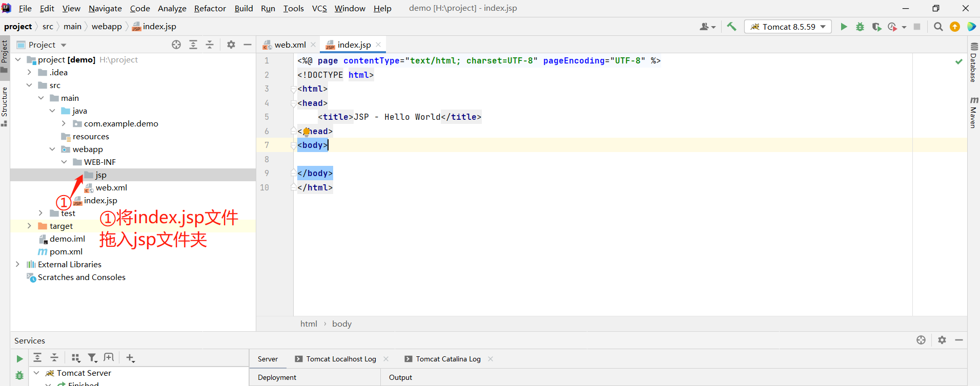Click the grayed Stop button in toolbar
The image size is (980, 386).
(917, 27)
